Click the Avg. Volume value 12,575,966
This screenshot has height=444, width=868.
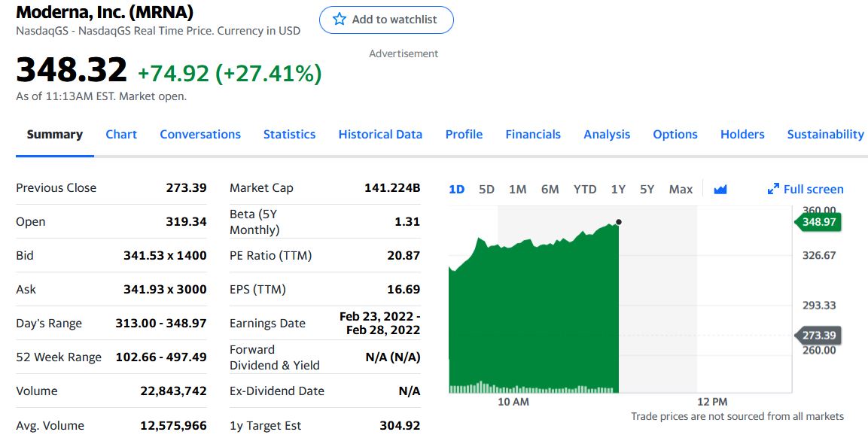[x=173, y=425]
